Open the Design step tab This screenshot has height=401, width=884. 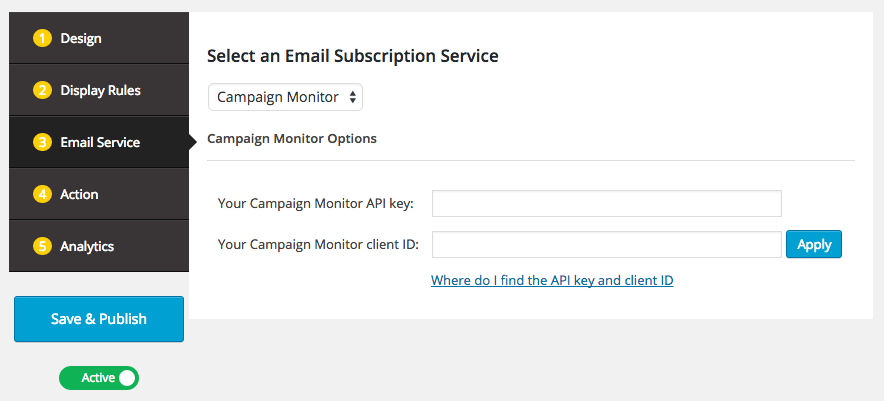point(81,39)
